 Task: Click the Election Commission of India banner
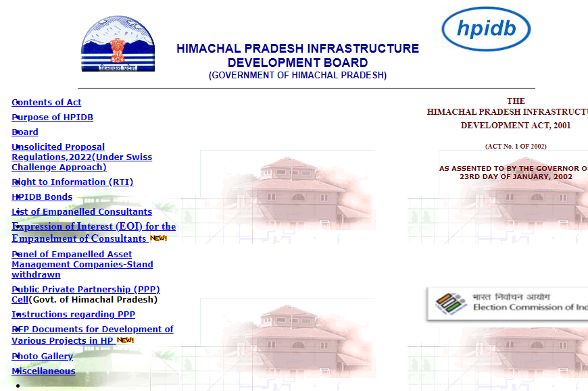(507, 303)
